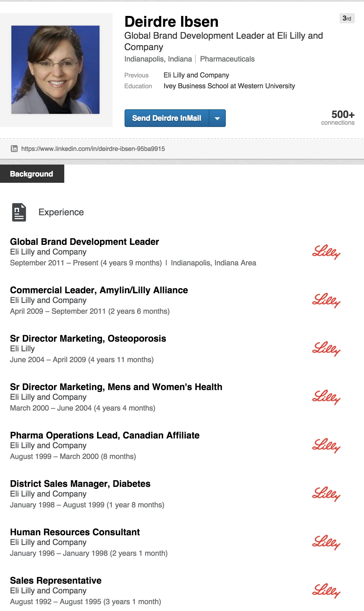Screen dimensions: 364x611
Task: Click Lilly logo beside Commercial Leader role
Action: [x=326, y=300]
